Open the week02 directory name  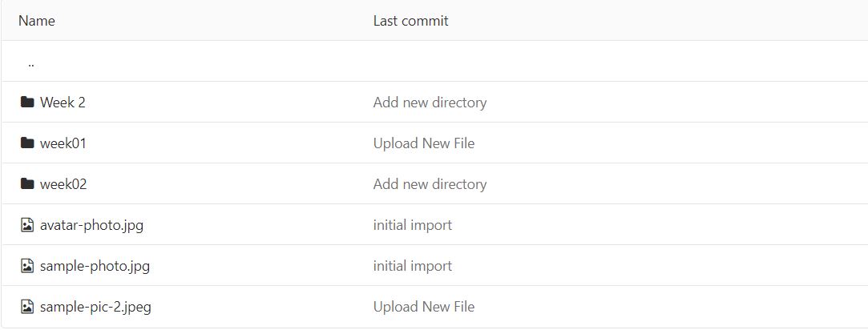[x=63, y=184]
